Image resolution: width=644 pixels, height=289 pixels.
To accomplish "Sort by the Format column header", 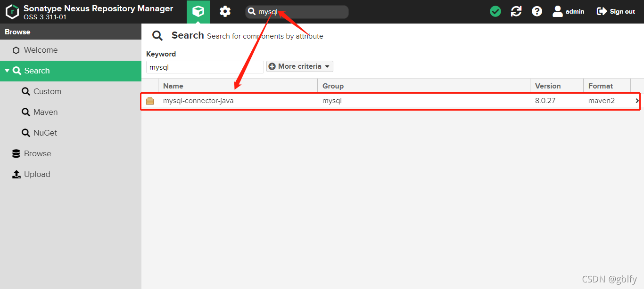I will (x=607, y=86).
